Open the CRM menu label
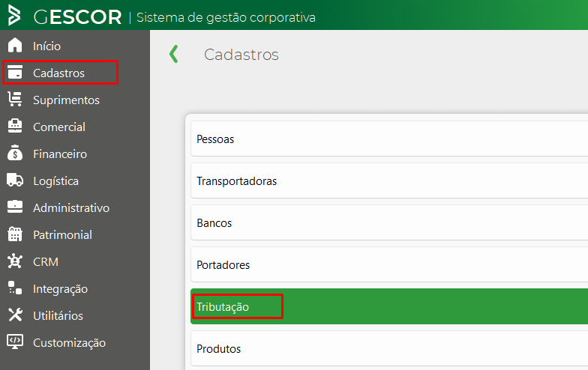This screenshot has width=588, height=370. [x=46, y=262]
